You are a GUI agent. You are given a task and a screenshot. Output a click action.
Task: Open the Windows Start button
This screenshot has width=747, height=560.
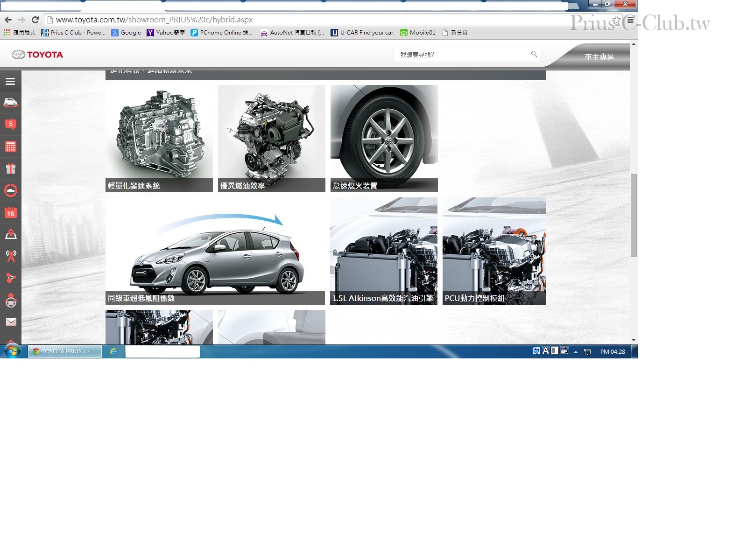(x=13, y=351)
